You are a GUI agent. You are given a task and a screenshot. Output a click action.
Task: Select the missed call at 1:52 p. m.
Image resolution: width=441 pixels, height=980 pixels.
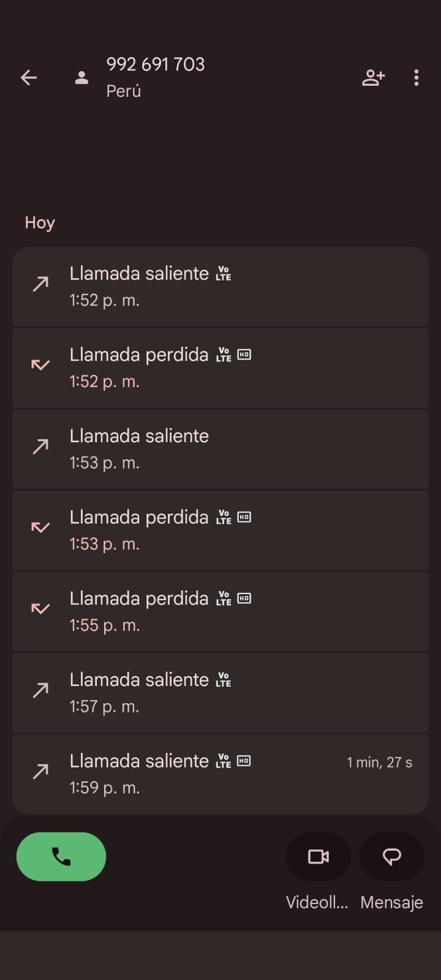(x=221, y=367)
